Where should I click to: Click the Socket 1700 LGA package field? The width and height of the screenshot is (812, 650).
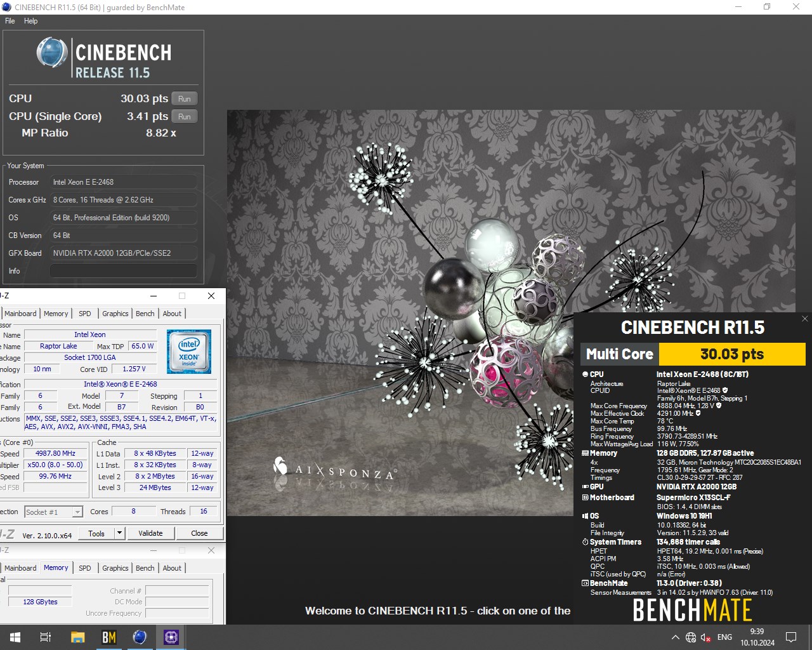[x=90, y=357]
